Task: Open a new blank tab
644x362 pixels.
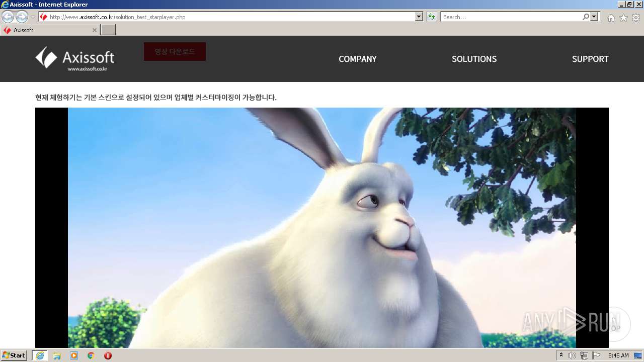Action: click(x=108, y=30)
